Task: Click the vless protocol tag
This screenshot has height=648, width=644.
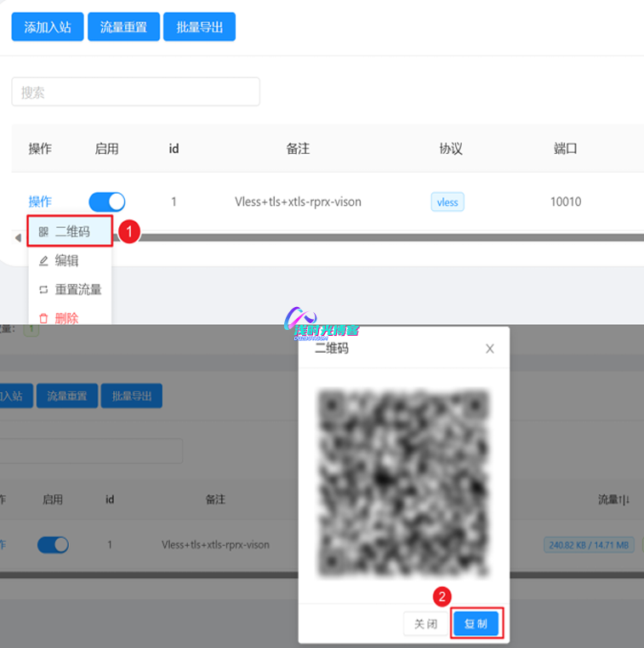Action: (x=447, y=202)
